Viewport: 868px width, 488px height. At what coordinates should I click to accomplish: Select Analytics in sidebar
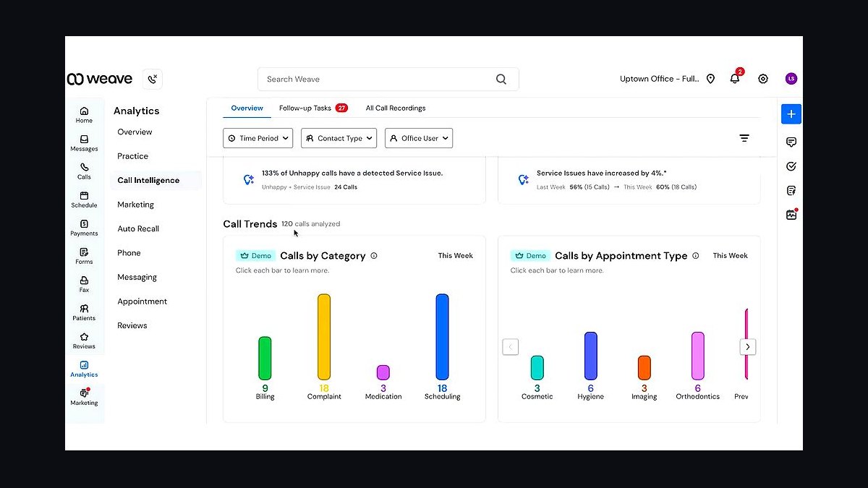tap(84, 369)
